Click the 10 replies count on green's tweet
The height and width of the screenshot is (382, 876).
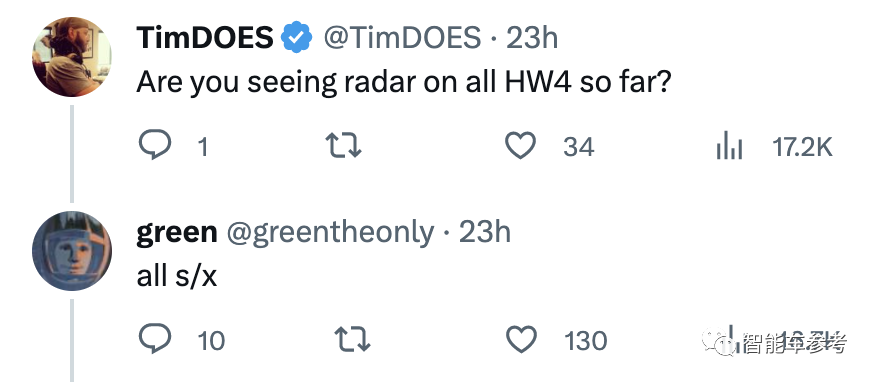[211, 341]
